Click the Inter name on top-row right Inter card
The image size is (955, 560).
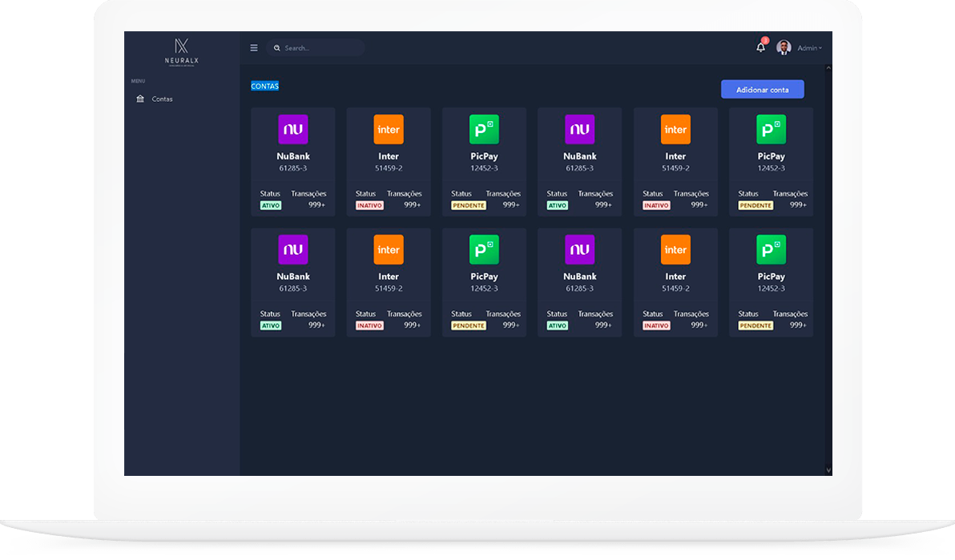(x=675, y=156)
